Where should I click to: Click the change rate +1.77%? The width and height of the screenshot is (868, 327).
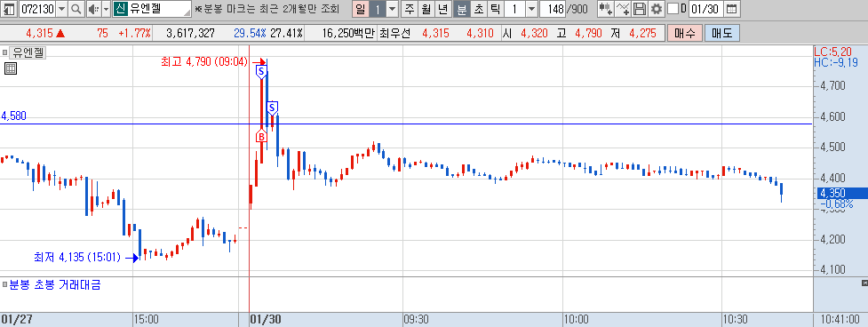point(134,33)
